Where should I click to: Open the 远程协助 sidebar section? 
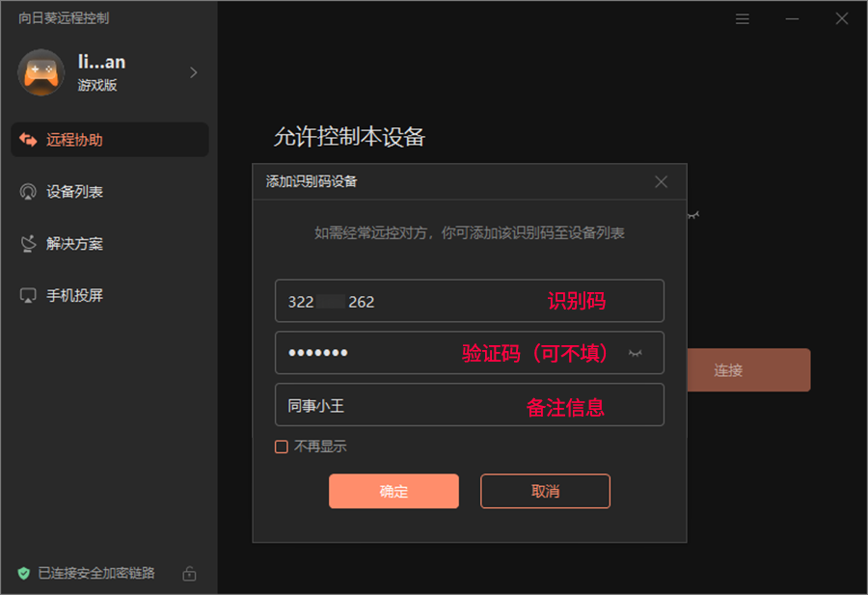click(110, 140)
